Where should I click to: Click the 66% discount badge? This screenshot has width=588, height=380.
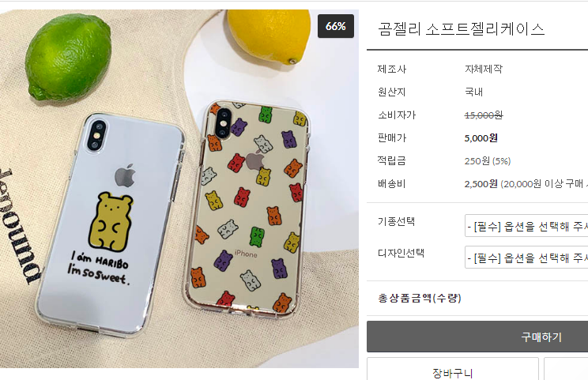point(336,26)
